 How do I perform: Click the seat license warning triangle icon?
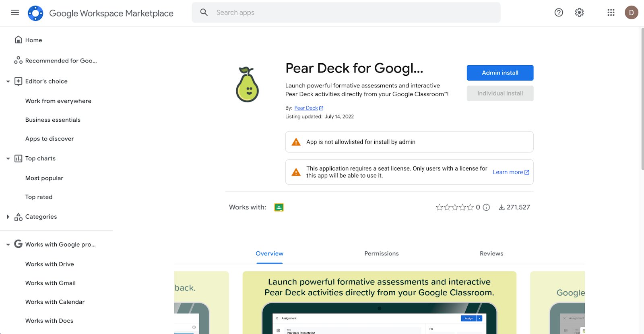(x=296, y=172)
